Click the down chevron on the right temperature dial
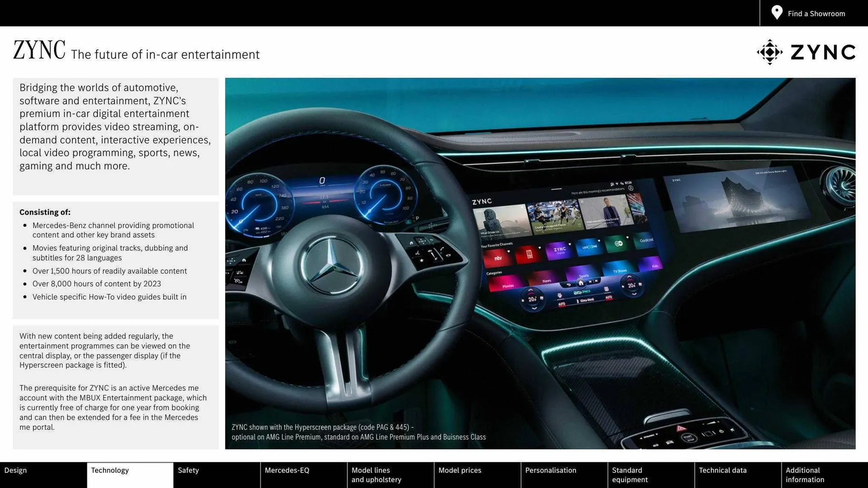This screenshot has height=488, width=868. 634,295
